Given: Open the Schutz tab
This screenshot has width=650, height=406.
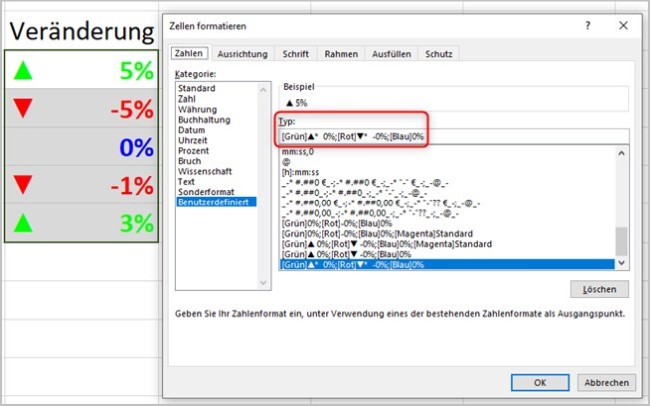Looking at the screenshot, I should [x=439, y=54].
